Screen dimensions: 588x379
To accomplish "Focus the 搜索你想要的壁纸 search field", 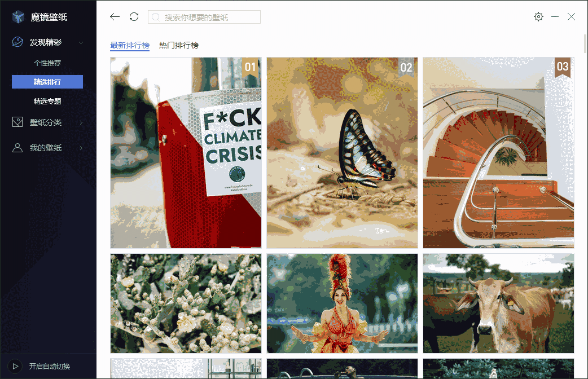I will coord(204,17).
